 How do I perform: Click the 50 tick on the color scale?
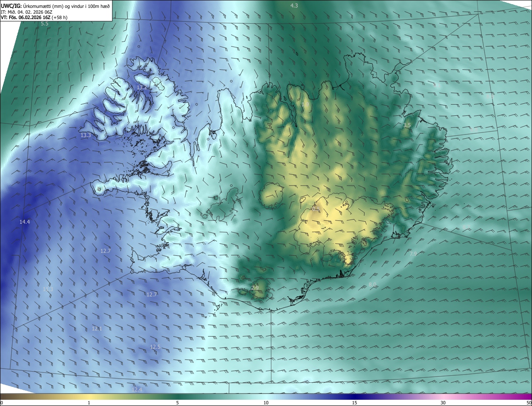click(x=529, y=403)
